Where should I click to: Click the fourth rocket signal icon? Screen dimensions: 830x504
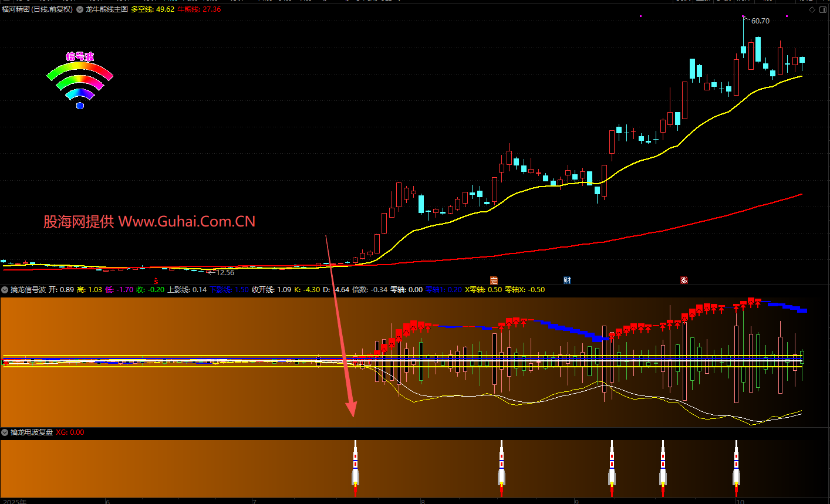pyautogui.click(x=663, y=468)
